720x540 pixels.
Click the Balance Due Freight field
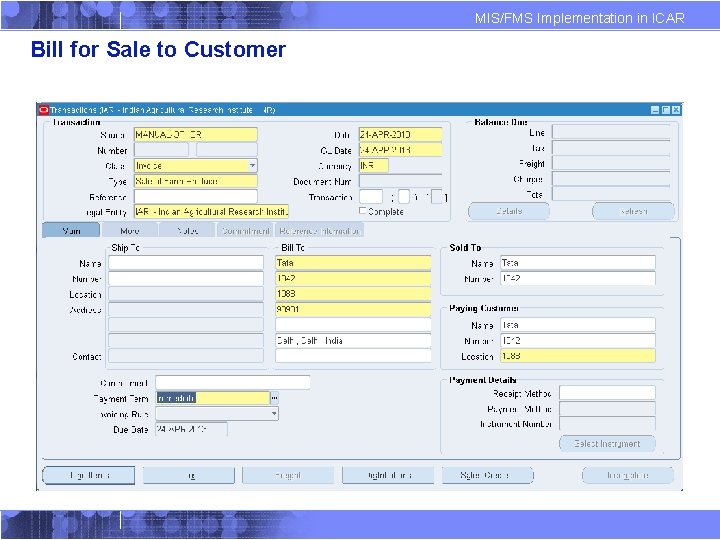pos(611,163)
